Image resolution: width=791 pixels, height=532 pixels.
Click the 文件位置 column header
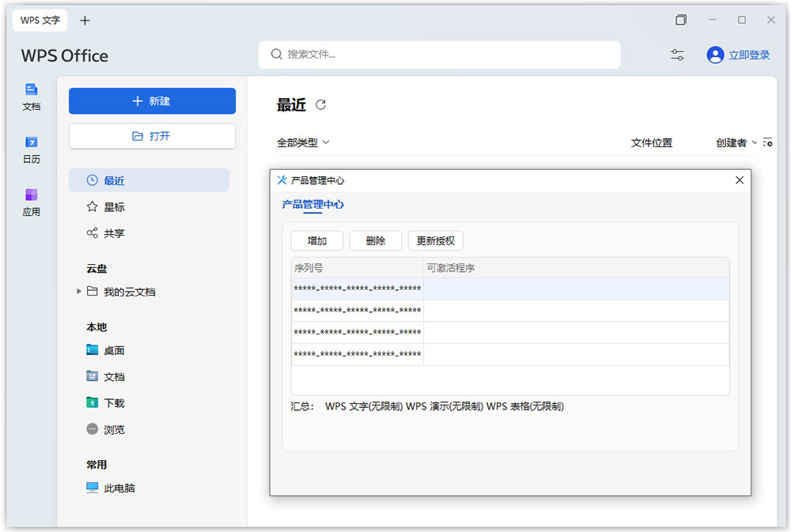click(x=651, y=143)
